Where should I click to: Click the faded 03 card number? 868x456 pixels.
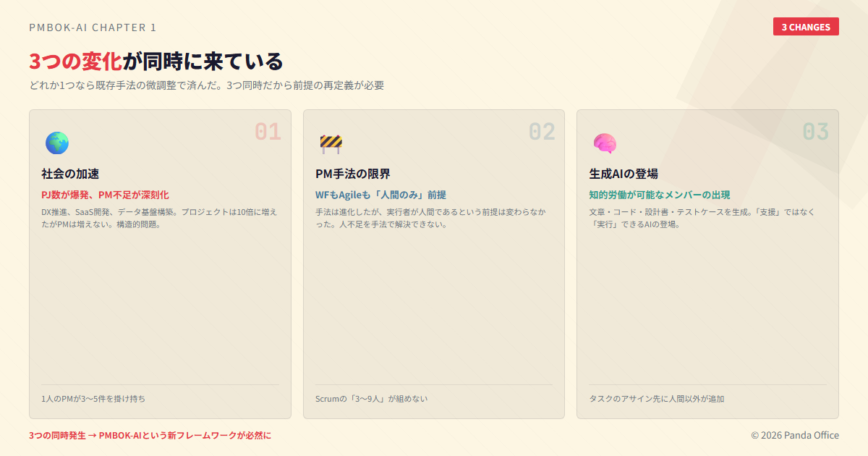815,132
